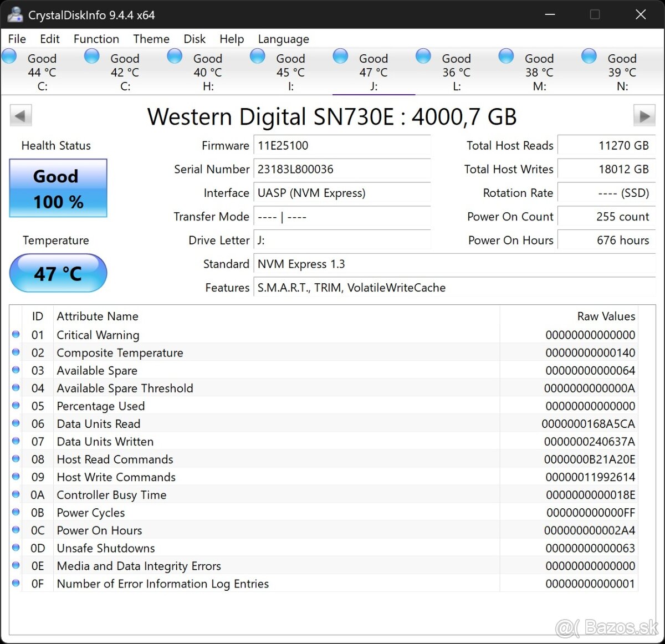The image size is (665, 644).
Task: Click the blue dot beside Power Cycles
Action: point(16,512)
